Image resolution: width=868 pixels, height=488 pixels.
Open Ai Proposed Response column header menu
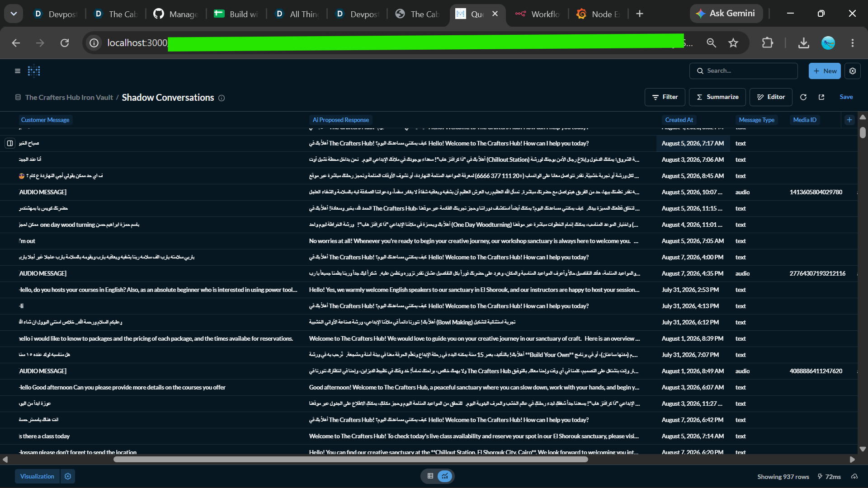(341, 120)
